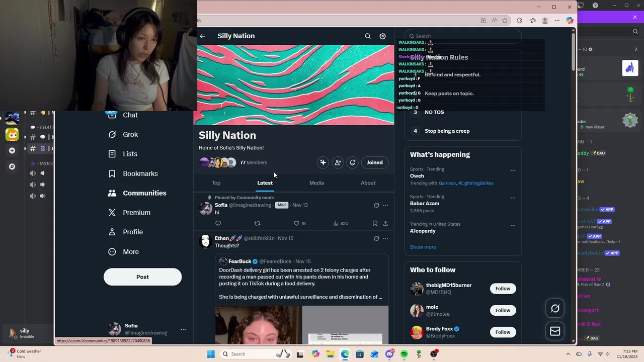Bookmark Sofia's pinned post
Image resolution: width=644 pixels, height=362 pixels.
click(x=375, y=223)
